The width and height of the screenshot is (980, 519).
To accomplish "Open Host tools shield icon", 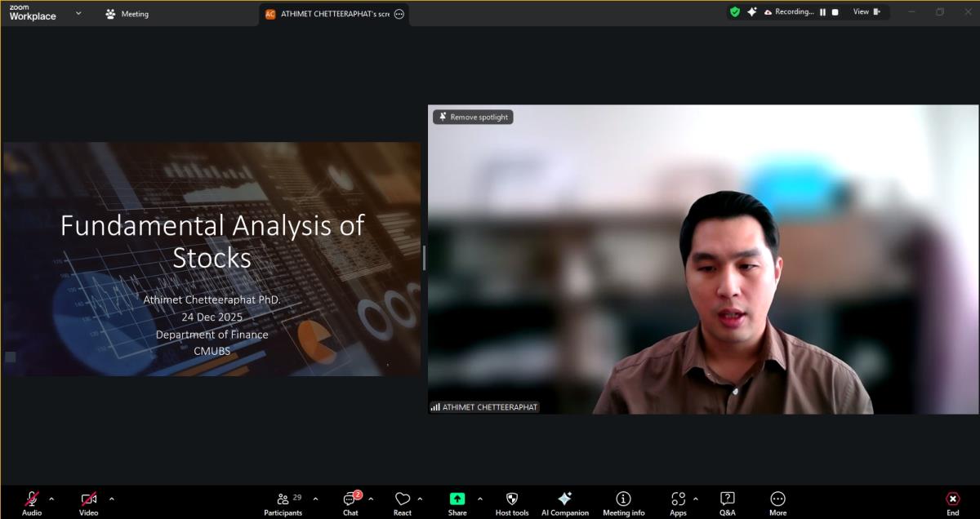I will click(x=512, y=503).
